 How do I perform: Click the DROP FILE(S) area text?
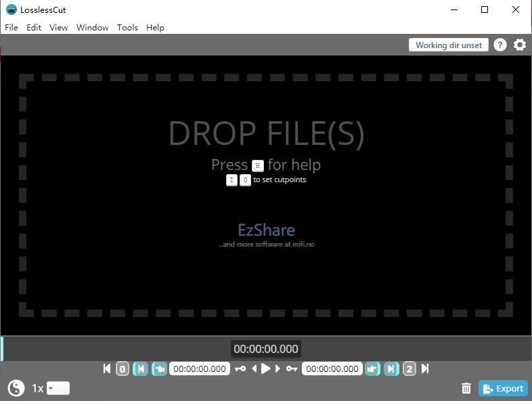coord(267,133)
